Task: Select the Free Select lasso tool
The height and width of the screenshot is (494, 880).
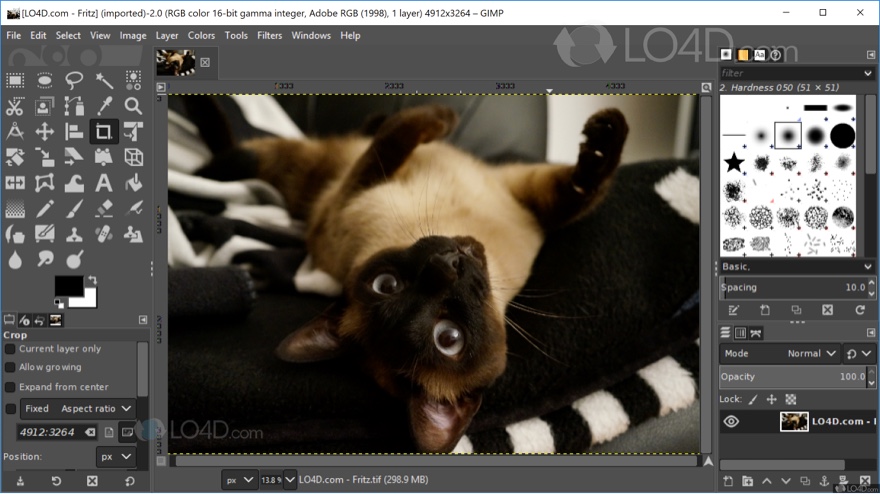Action: coord(74,80)
